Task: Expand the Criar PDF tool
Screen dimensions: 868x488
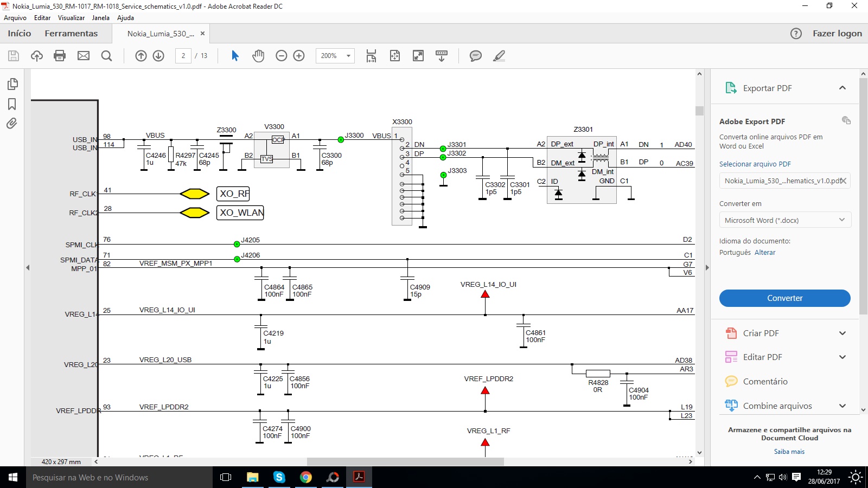Action: (x=843, y=333)
